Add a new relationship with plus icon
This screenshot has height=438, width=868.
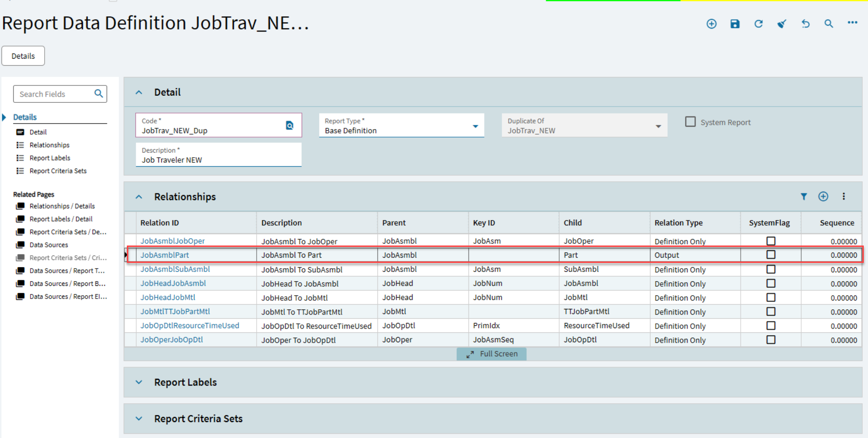tap(823, 197)
